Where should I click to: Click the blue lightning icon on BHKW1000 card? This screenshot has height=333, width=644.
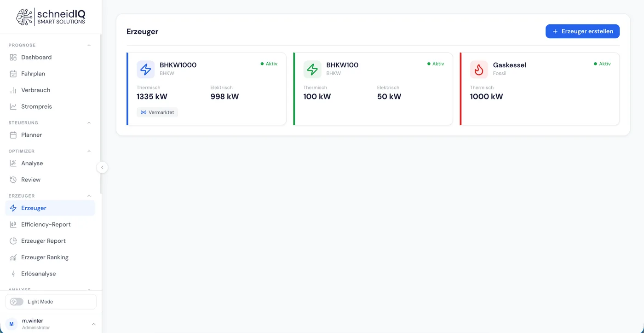146,70
